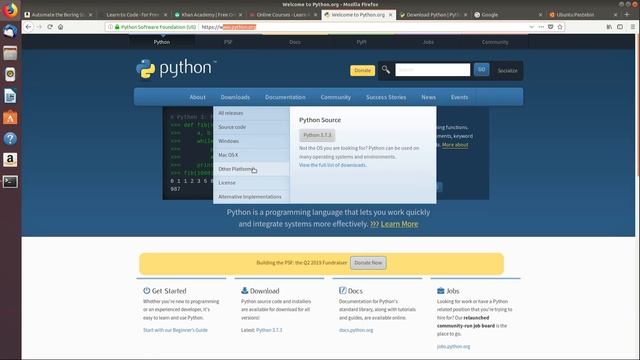Open a new tab with plus button
Image resolution: width=640 pixels, height=360 pixels.
pos(627,14)
